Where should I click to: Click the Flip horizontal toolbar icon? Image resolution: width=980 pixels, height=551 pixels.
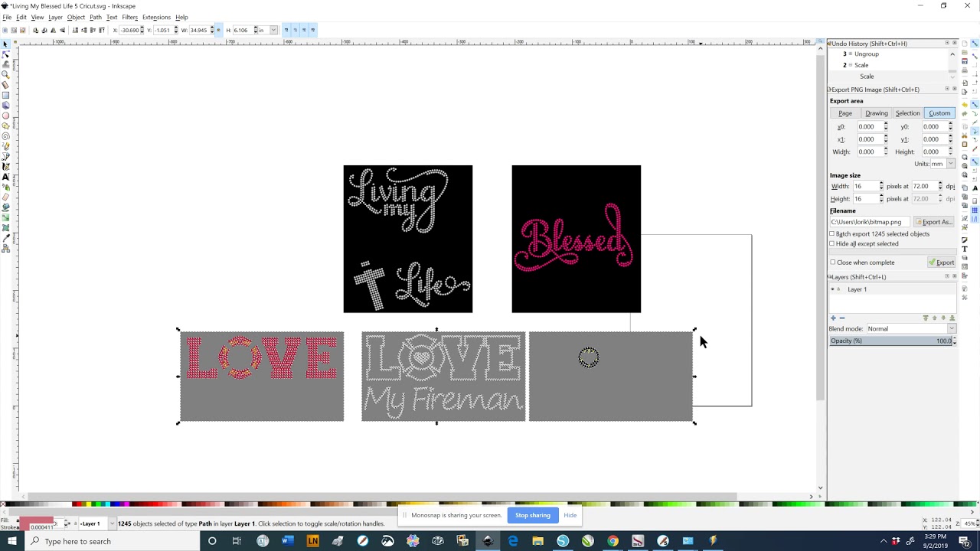(x=53, y=30)
